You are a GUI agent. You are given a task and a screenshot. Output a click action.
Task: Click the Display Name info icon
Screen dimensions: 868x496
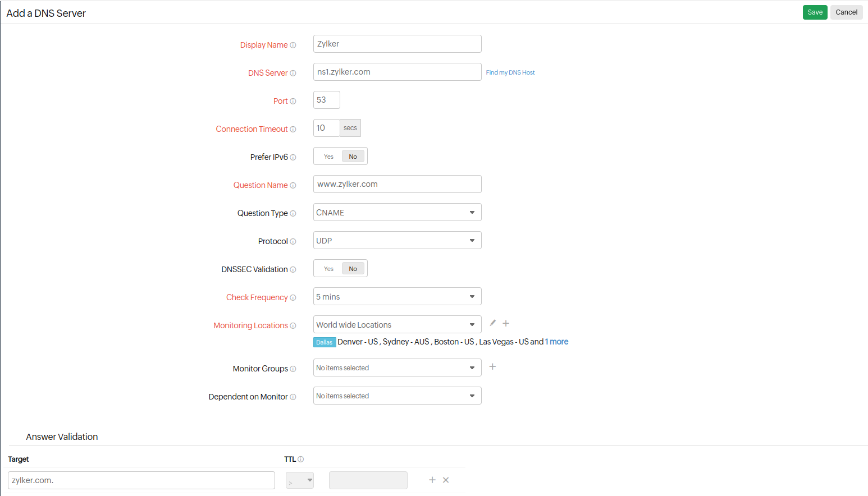293,45
